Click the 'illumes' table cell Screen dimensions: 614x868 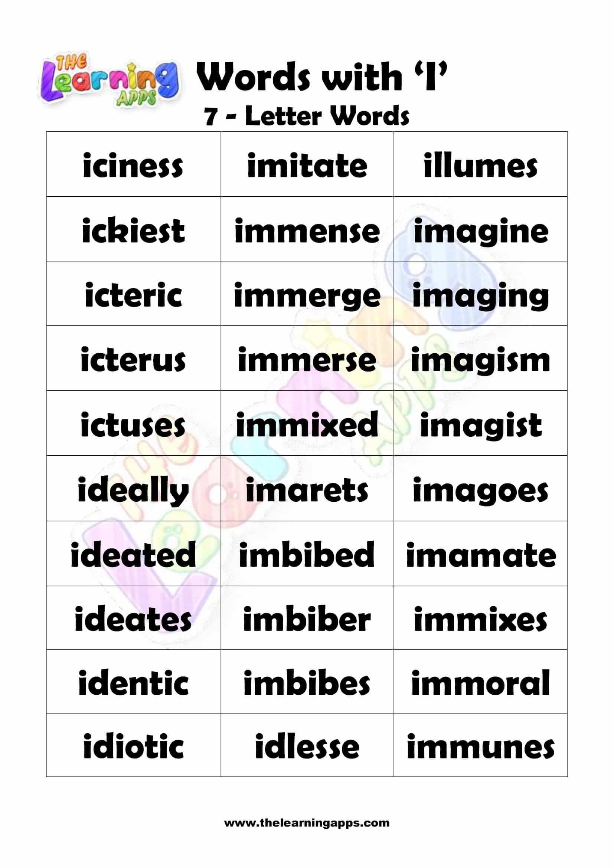point(480,165)
